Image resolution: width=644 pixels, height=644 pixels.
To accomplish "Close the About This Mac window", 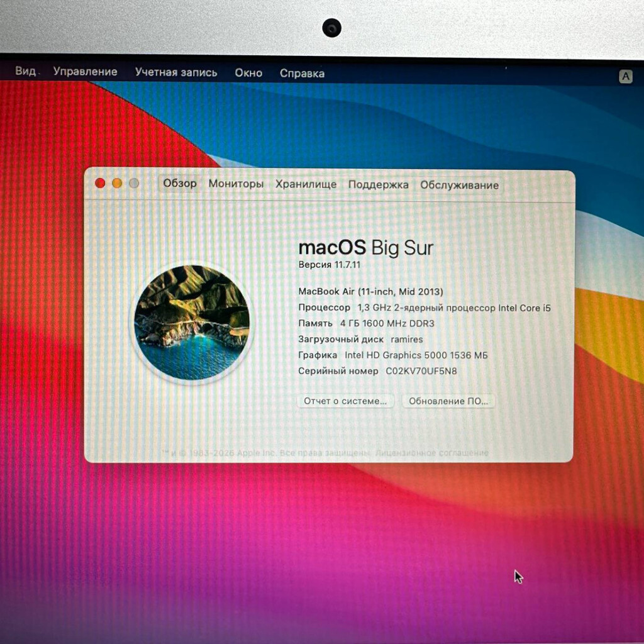I will tap(100, 183).
